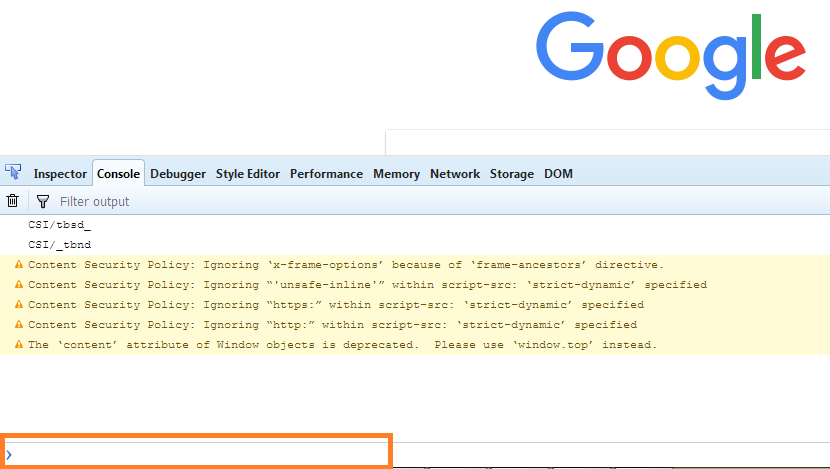The image size is (830, 469).
Task: Click warning icon beside unsafe-inline message
Action: pyautogui.click(x=19, y=284)
